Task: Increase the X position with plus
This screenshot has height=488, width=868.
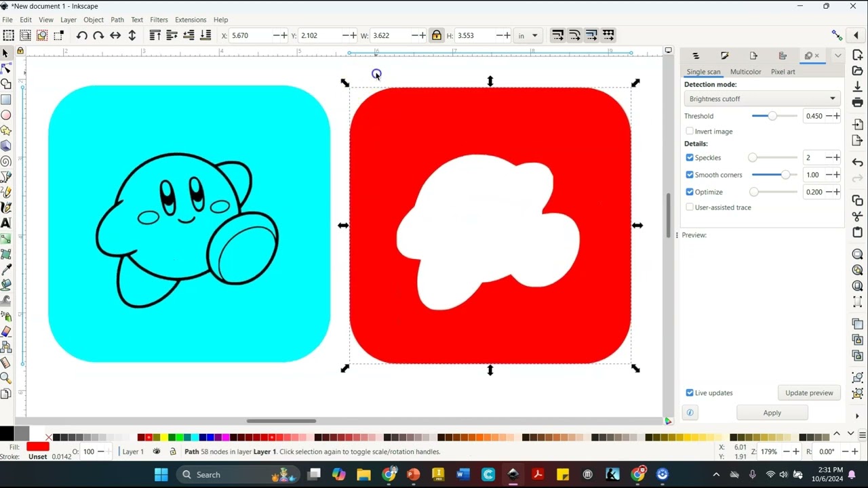Action: pyautogui.click(x=284, y=35)
